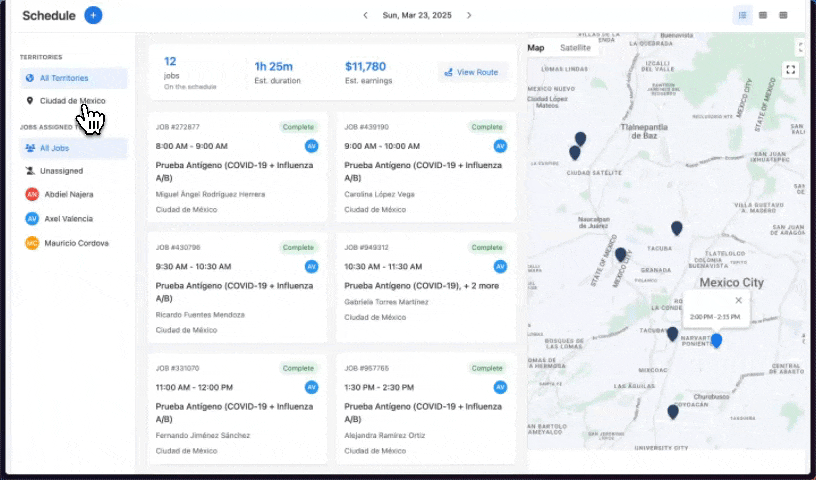
Task: Click the highlighted blue map pin
Action: (716, 340)
